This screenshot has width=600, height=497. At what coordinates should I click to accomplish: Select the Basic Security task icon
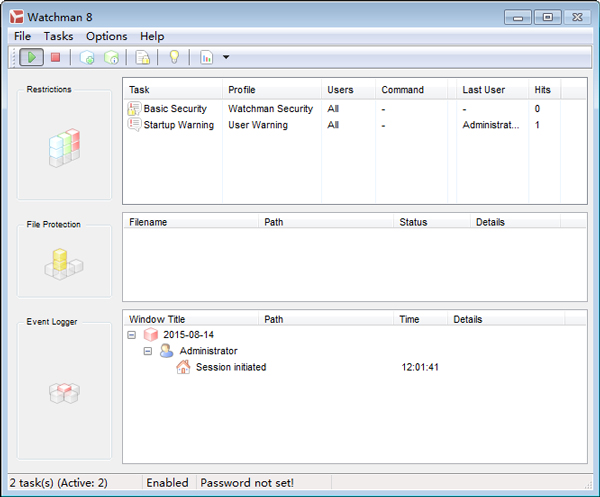(134, 109)
